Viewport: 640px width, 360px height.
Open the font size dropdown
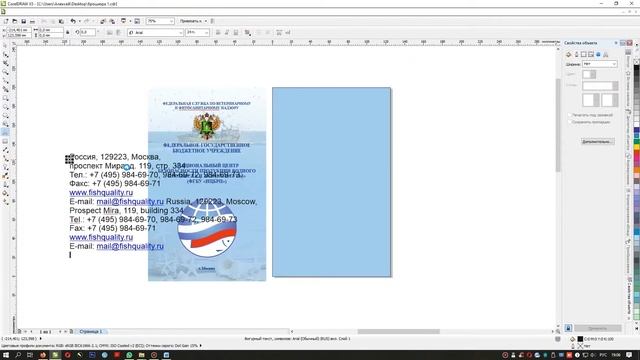tap(207, 32)
